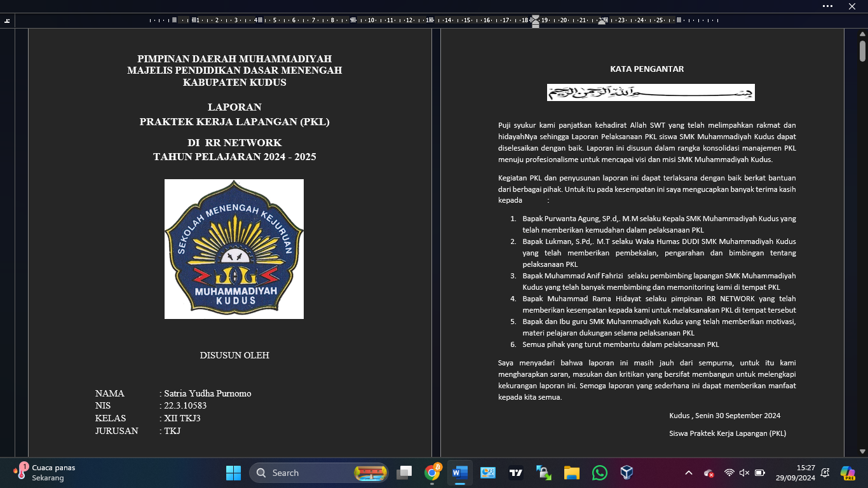Click the NAMA label
Screen dimensions: 868x488
(110, 393)
